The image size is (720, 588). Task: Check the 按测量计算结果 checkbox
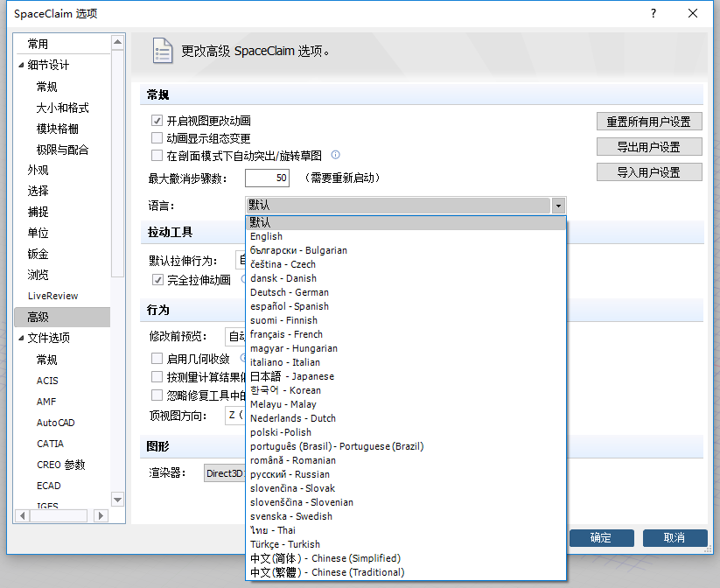coord(157,376)
